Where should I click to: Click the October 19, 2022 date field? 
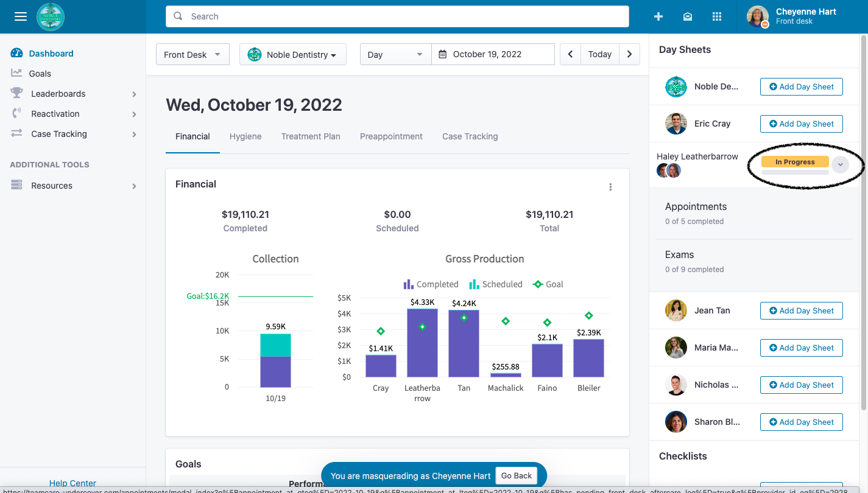point(493,54)
